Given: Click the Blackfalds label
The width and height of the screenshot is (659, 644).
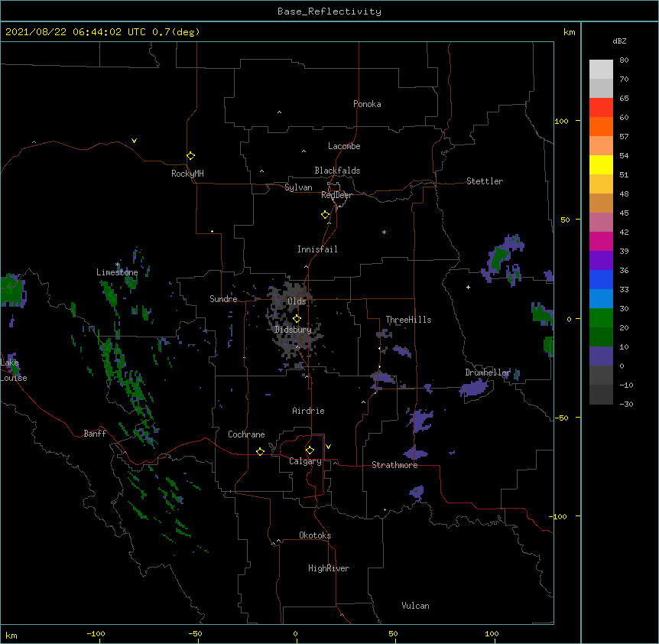Looking at the screenshot, I should click(x=337, y=171).
